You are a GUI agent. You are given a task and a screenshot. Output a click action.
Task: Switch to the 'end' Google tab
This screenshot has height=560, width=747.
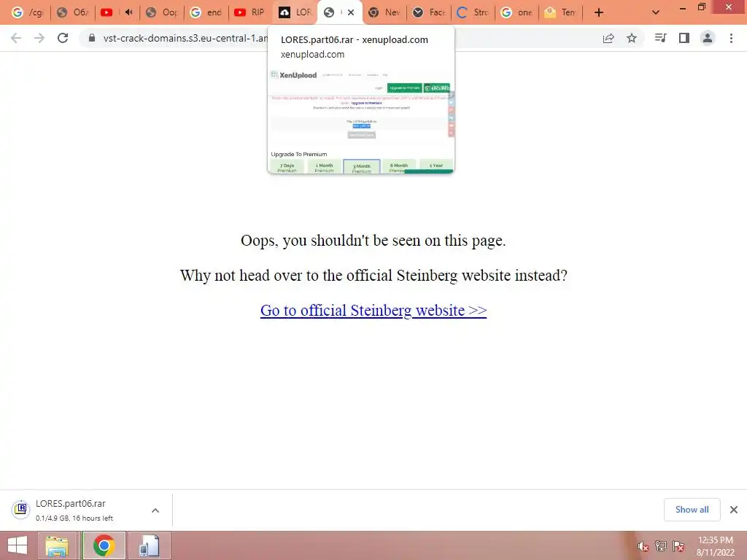206,12
